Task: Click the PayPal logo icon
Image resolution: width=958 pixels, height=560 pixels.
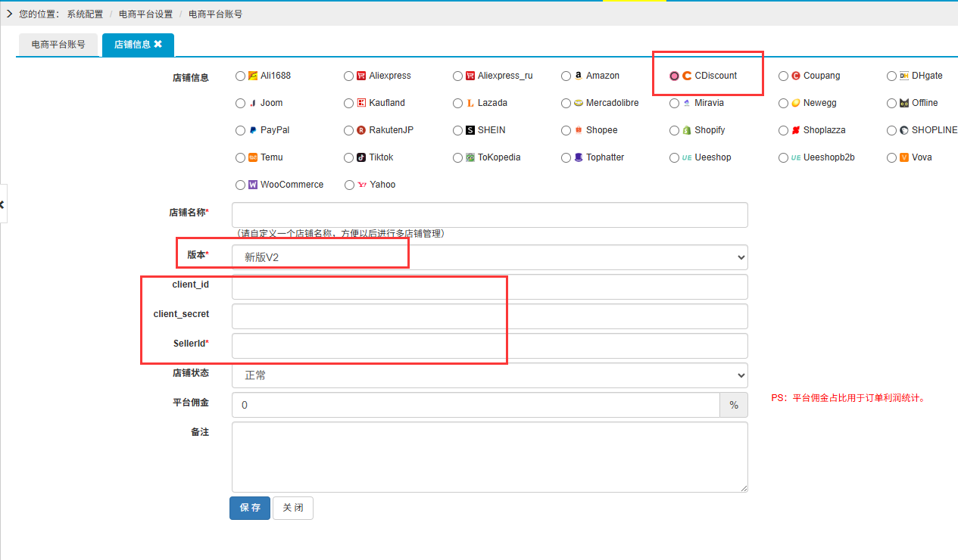Action: [x=253, y=130]
